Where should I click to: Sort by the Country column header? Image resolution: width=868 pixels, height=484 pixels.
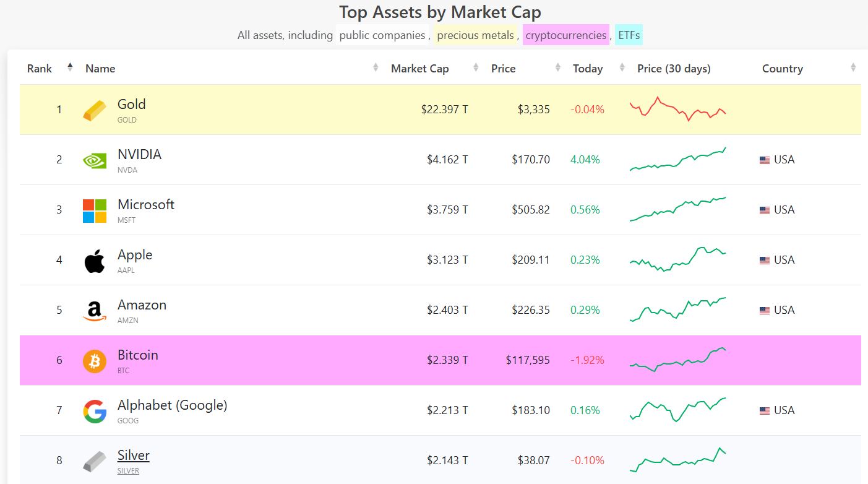[x=782, y=69]
